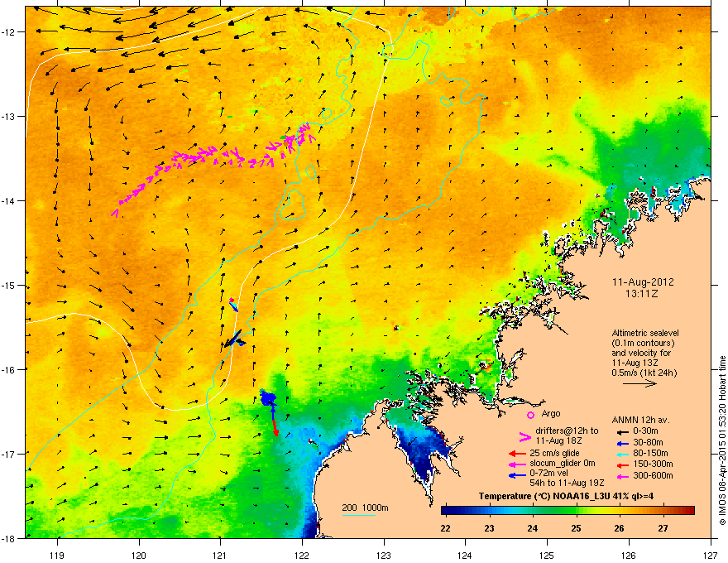Image resolution: width=728 pixels, height=563 pixels.
Task: Click the latitude axis label -12
Action: pos(9,31)
